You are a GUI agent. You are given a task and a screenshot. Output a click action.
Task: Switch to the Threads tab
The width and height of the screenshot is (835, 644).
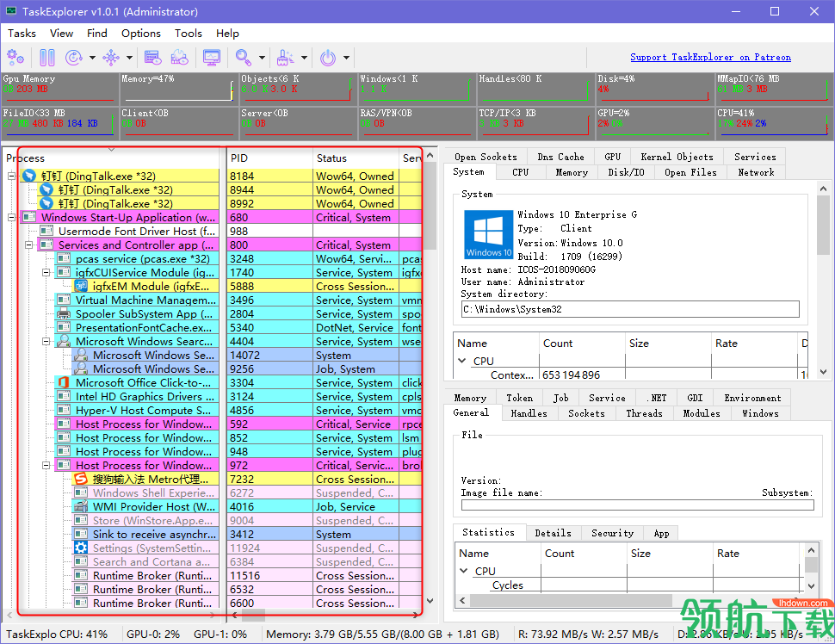[645, 413]
